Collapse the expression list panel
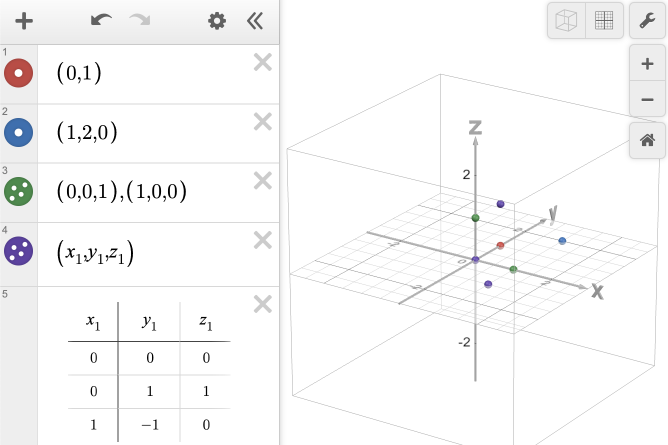The width and height of the screenshot is (668, 445). (x=255, y=21)
